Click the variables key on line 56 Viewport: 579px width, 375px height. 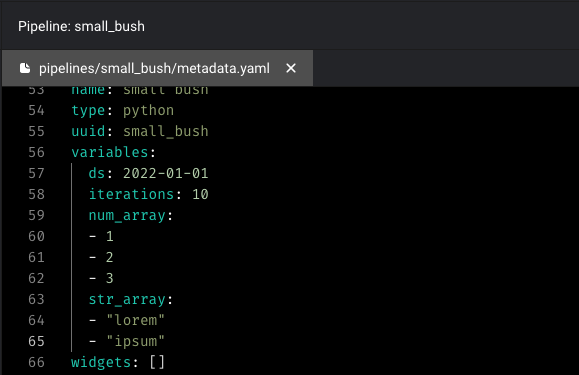(x=110, y=152)
